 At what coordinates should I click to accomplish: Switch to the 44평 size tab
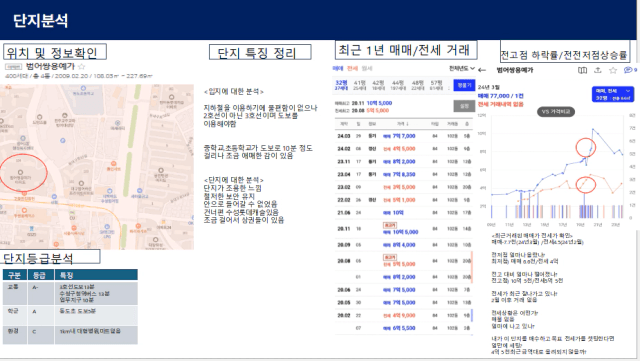398,85
